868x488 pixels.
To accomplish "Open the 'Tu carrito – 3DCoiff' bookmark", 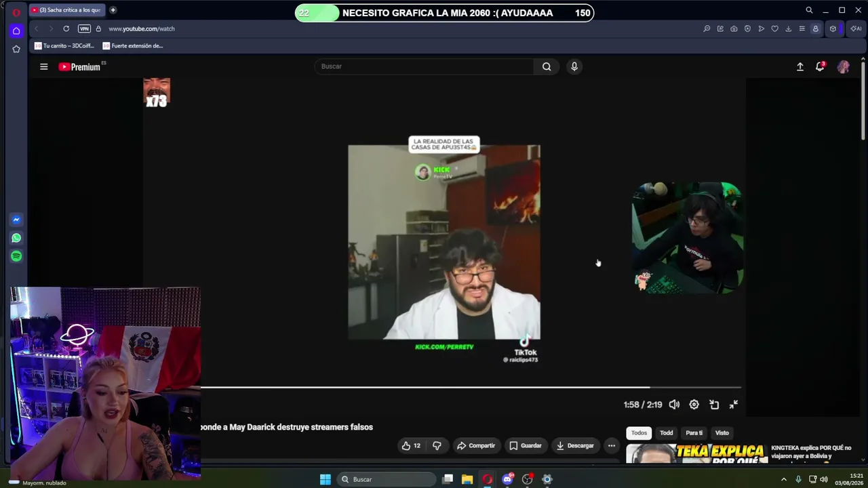I will pyautogui.click(x=64, y=46).
